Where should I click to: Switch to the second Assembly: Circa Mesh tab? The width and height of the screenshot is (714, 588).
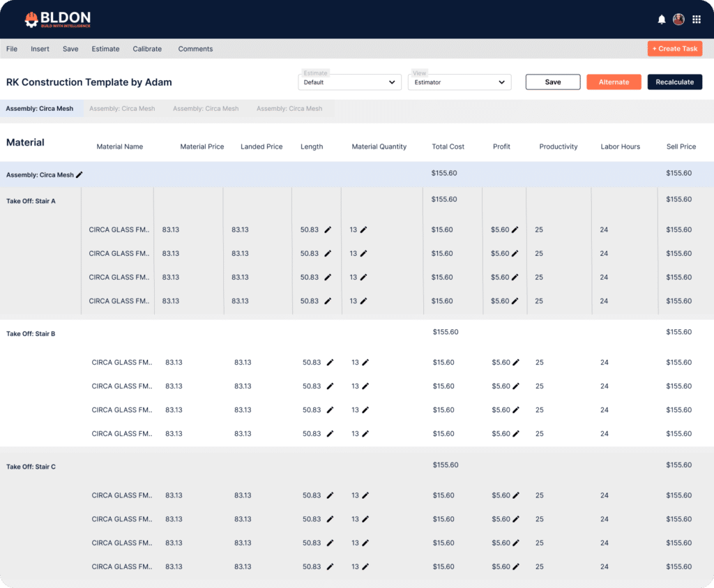coord(122,109)
